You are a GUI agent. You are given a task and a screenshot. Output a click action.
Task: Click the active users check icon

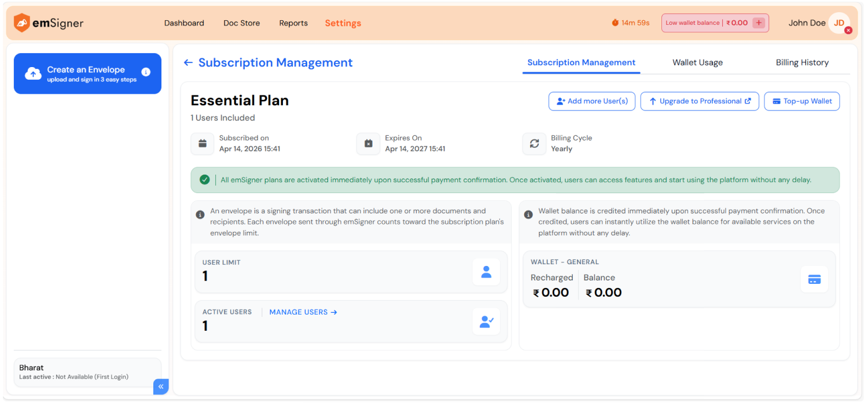[486, 321]
